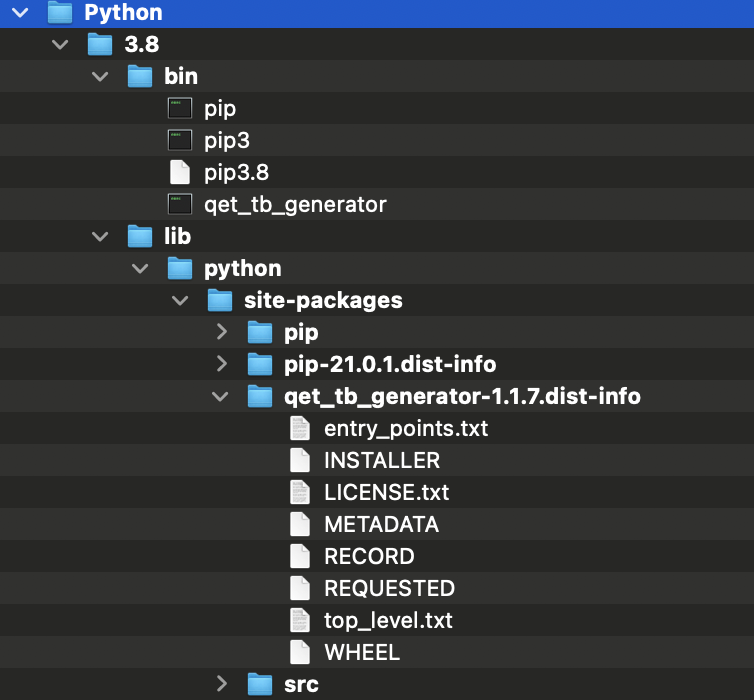Select top_level.txt in the list
754x700 pixels.
point(388,621)
